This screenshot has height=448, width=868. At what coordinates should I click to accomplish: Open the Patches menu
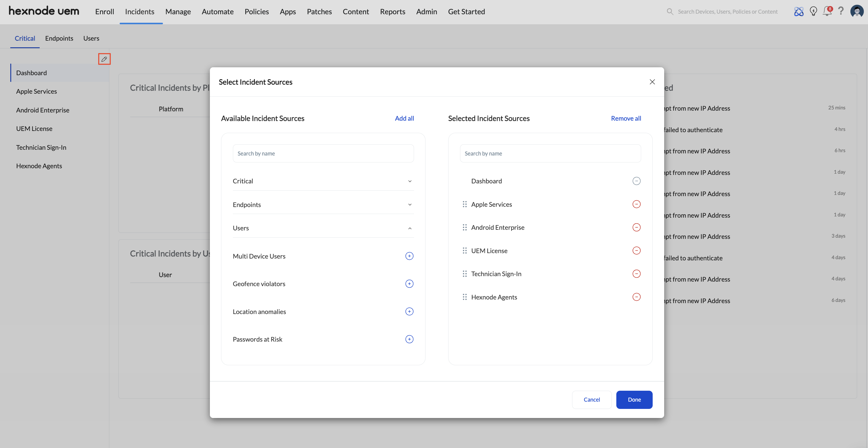tap(319, 12)
